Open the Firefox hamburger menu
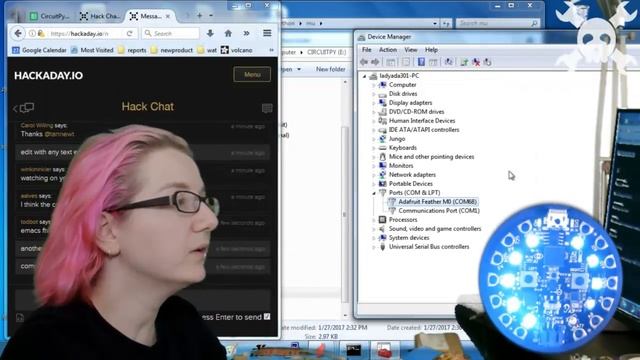 [x=267, y=33]
